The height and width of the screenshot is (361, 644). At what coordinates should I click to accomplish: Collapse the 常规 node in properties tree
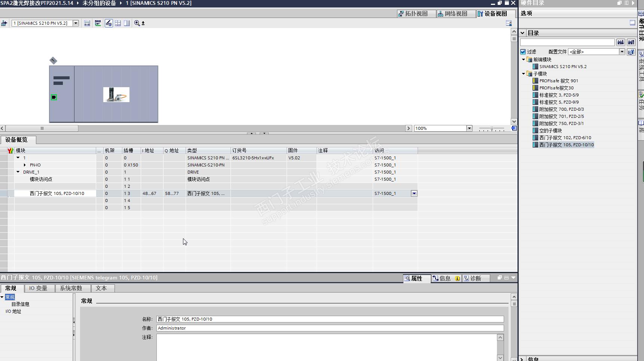click(x=2, y=297)
